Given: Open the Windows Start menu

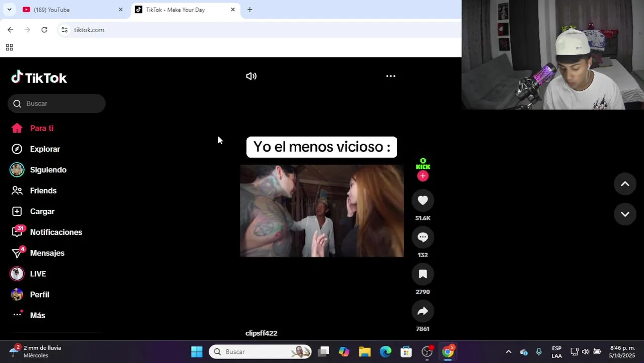Looking at the screenshot, I should pos(197,352).
